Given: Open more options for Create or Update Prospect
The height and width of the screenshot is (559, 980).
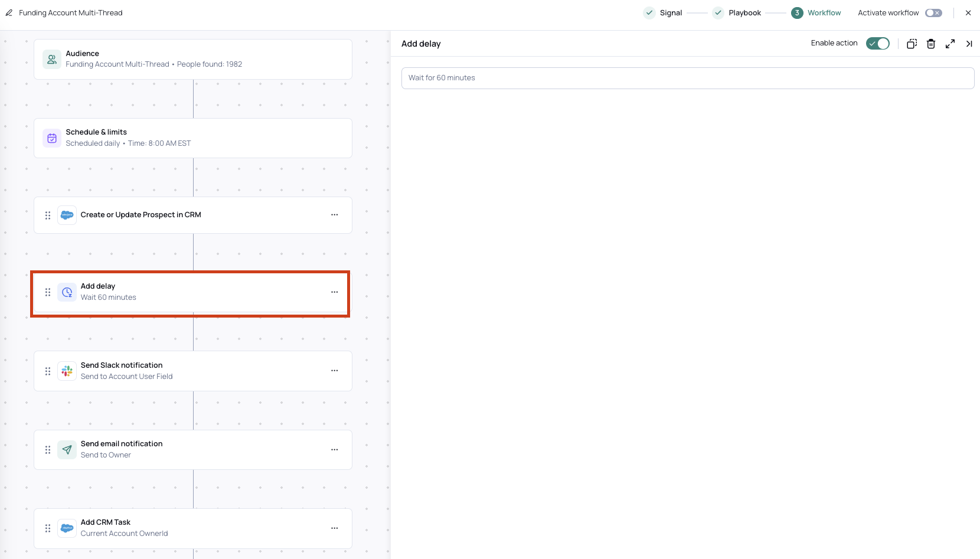Looking at the screenshot, I should coord(335,215).
